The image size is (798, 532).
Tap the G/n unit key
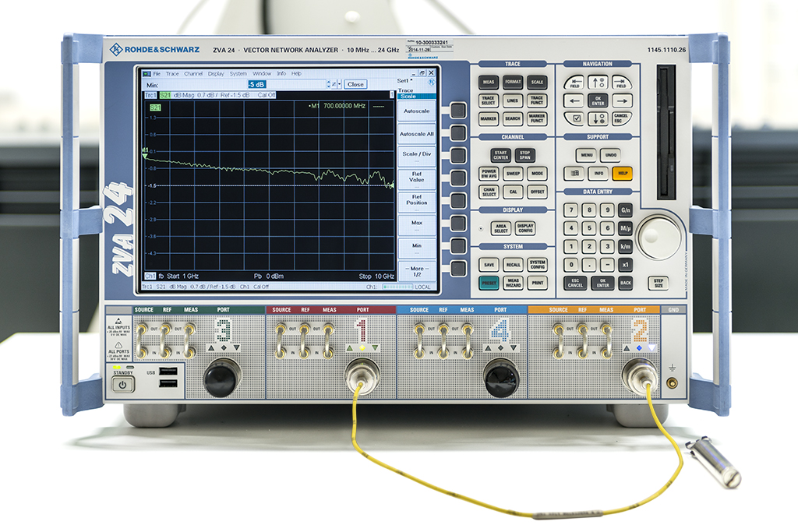pyautogui.click(x=626, y=210)
